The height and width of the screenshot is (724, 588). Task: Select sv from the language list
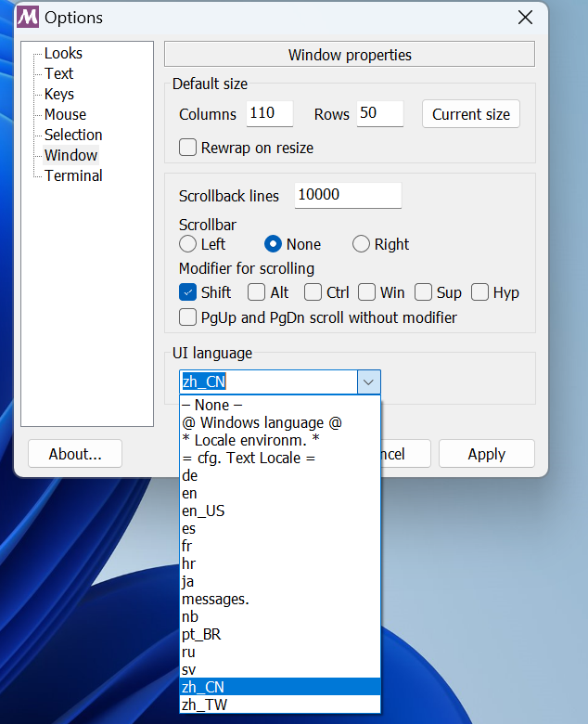[280, 669]
